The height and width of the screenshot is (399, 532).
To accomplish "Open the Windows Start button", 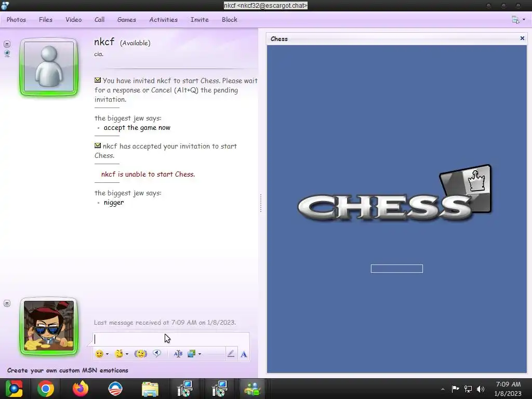I will [x=14, y=389].
